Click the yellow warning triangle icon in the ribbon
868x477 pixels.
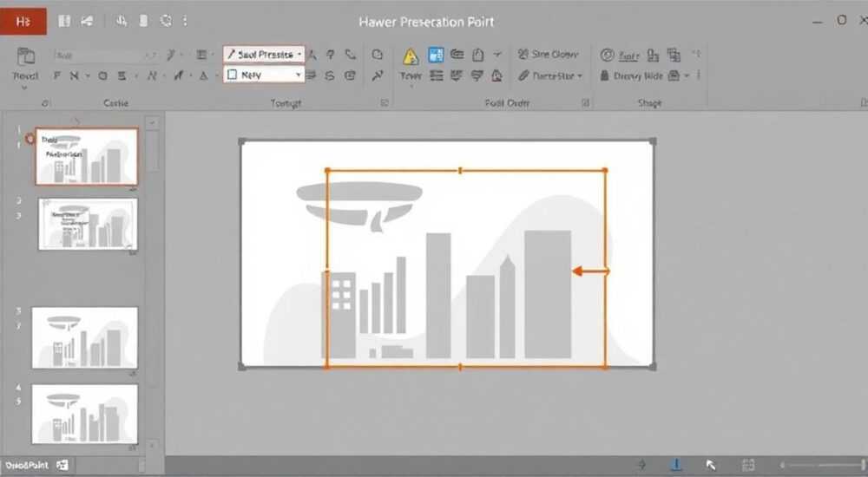click(x=411, y=56)
